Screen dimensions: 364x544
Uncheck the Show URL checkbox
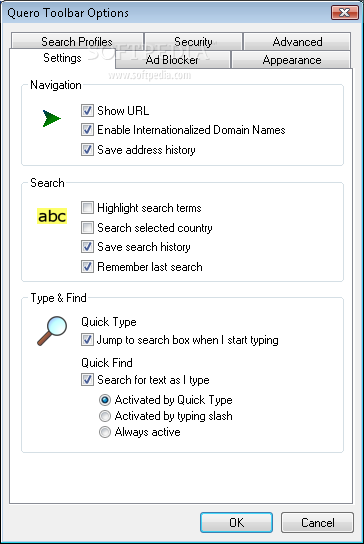87,111
